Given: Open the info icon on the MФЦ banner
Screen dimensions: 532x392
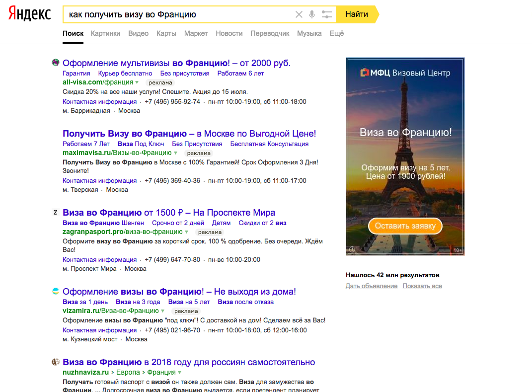Looking at the screenshot, I should coord(352,249).
